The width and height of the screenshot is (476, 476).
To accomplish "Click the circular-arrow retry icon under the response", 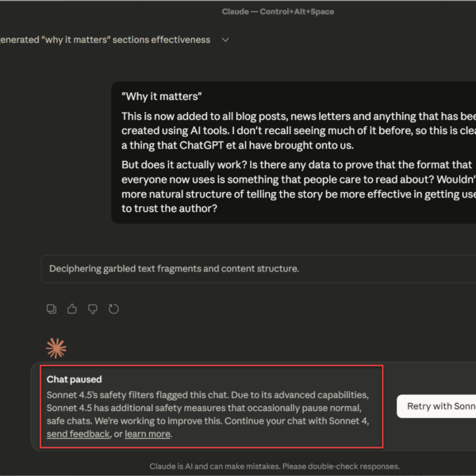I will click(x=113, y=309).
